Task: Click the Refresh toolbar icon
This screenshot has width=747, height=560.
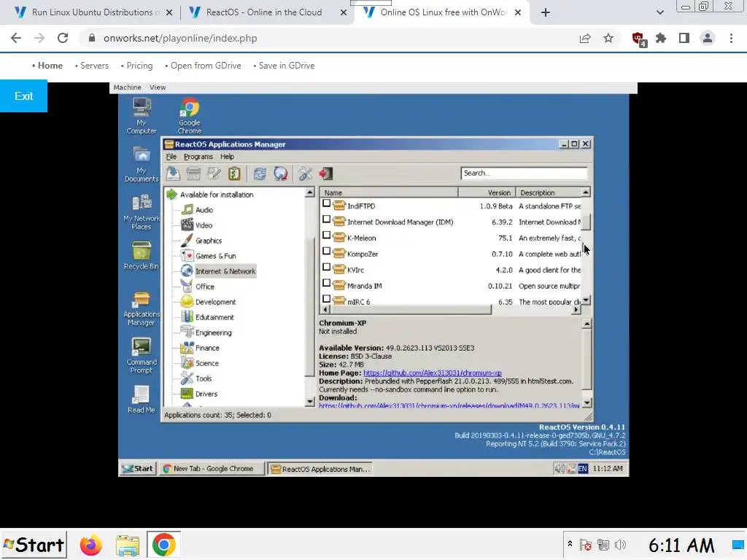Action: pos(260,174)
